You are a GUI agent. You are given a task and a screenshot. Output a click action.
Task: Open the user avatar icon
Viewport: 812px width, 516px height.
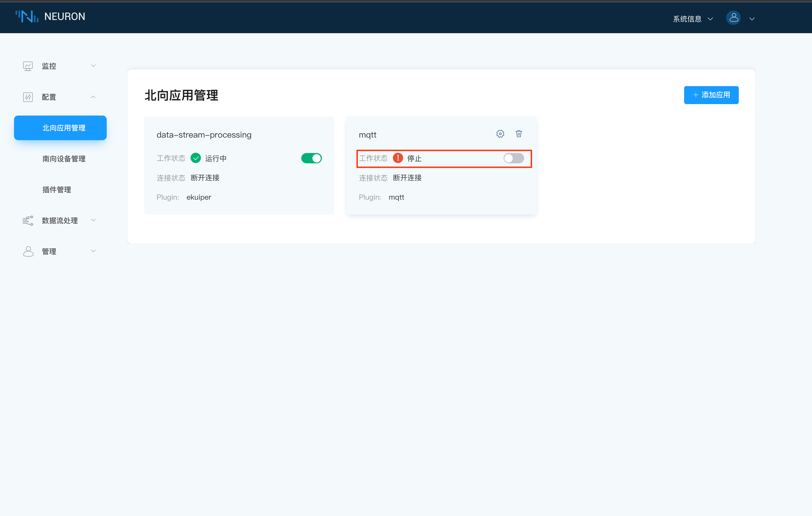point(733,18)
